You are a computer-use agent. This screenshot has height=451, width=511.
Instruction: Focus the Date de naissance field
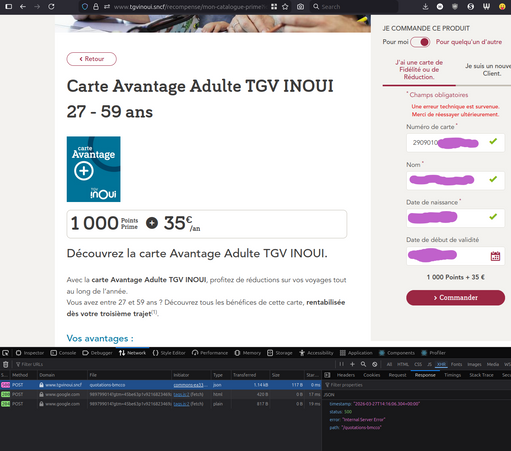click(455, 218)
